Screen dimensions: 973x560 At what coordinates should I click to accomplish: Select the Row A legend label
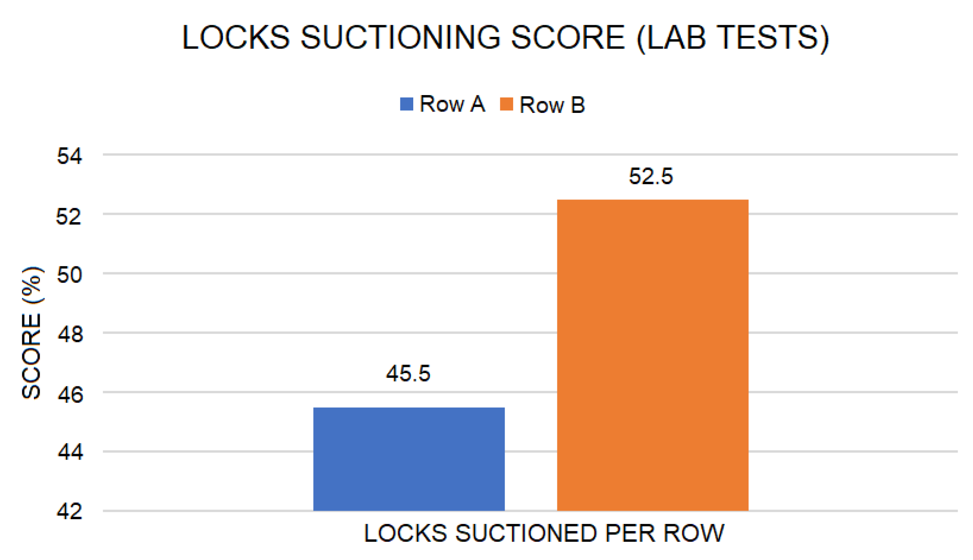pos(452,104)
